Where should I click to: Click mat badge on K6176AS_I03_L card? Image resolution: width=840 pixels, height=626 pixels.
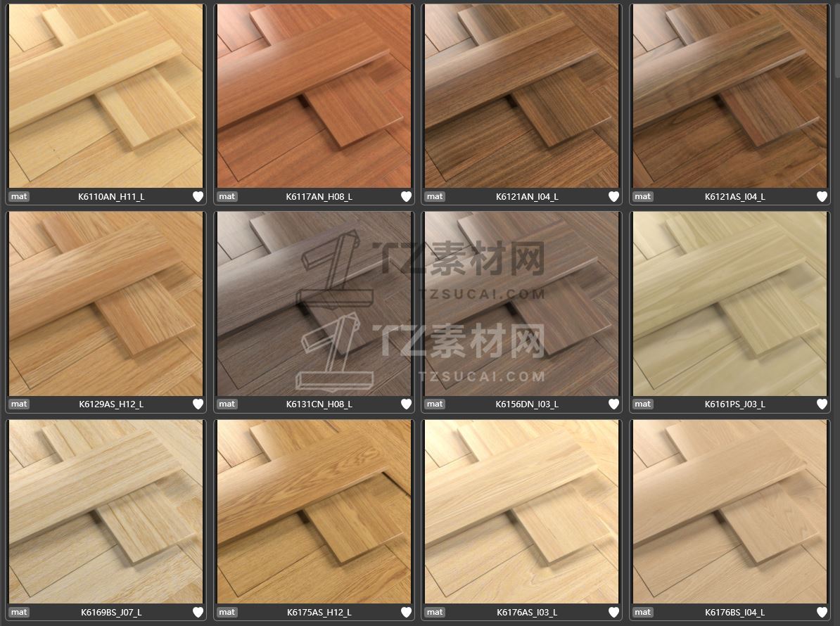tap(435, 611)
